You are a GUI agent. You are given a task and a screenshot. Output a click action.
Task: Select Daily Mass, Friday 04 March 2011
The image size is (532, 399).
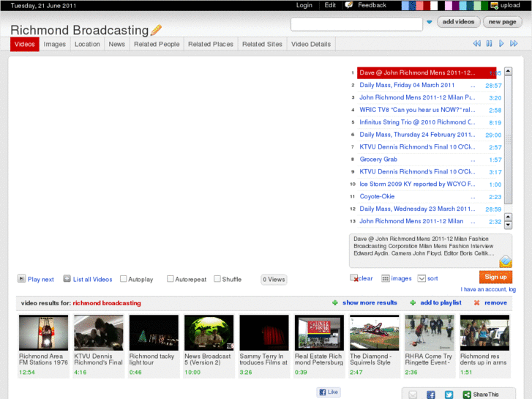point(407,85)
